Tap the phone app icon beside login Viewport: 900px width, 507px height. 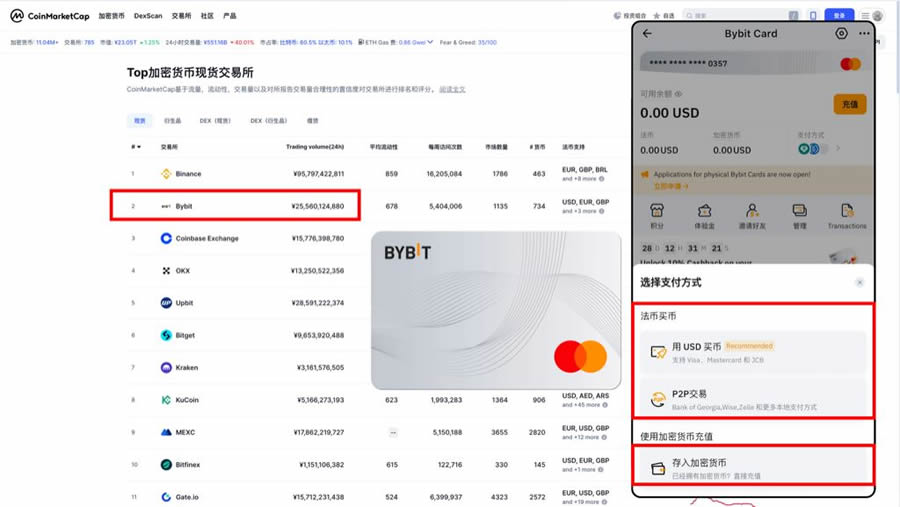tap(813, 16)
